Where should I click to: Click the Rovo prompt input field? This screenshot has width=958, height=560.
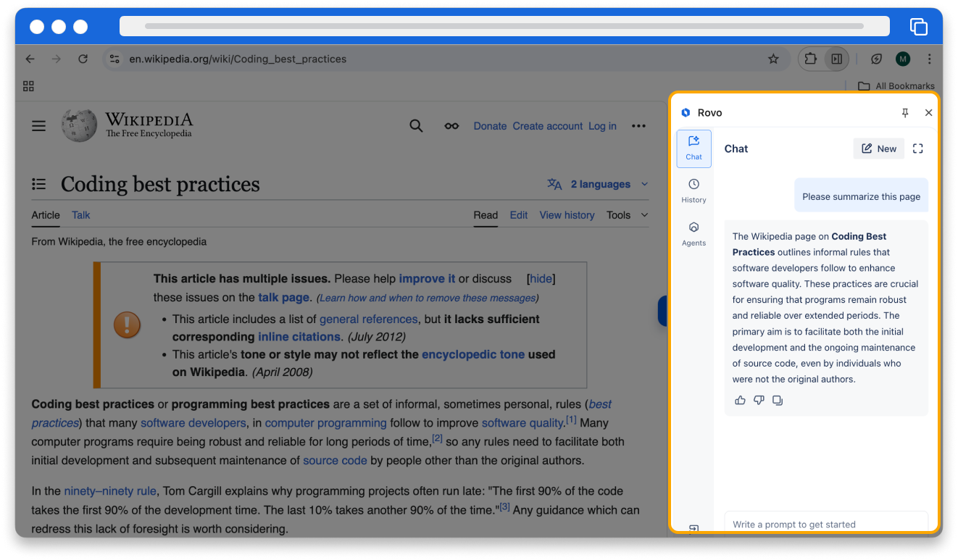tap(826, 523)
